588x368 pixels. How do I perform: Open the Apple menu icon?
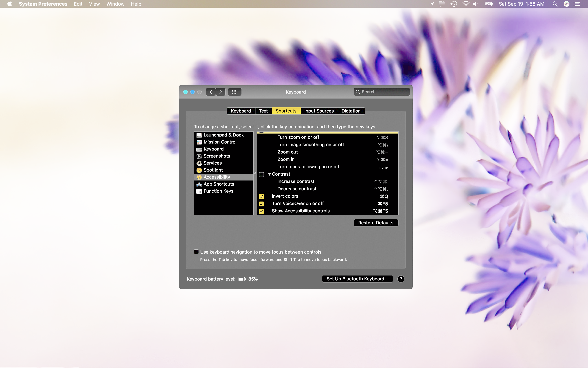(x=9, y=4)
